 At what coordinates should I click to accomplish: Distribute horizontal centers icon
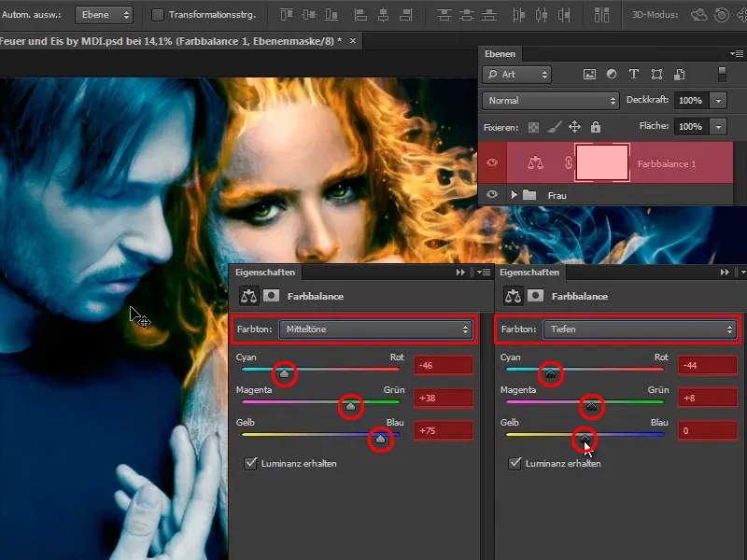[542, 15]
